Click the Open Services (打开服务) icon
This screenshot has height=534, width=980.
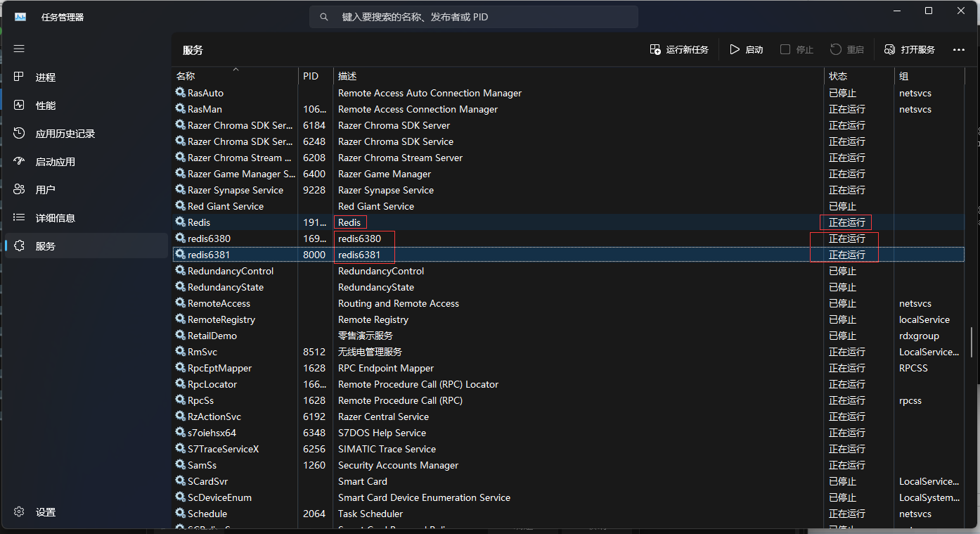pyautogui.click(x=889, y=49)
